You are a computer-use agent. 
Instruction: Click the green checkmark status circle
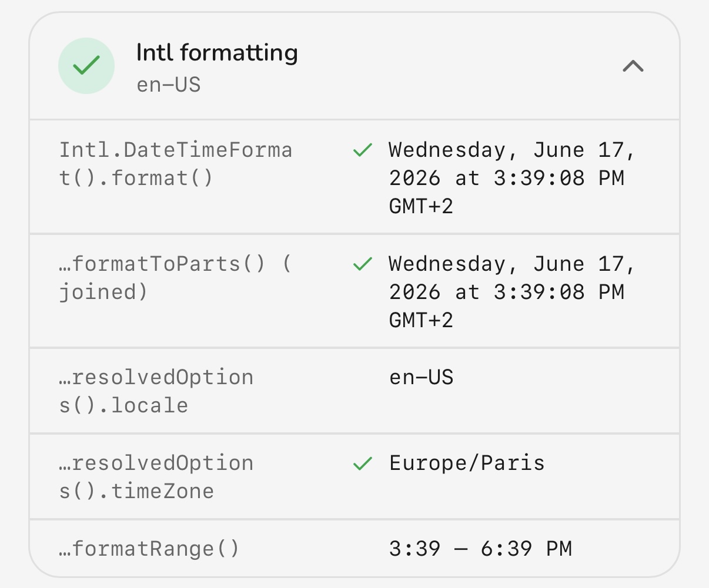tap(86, 66)
